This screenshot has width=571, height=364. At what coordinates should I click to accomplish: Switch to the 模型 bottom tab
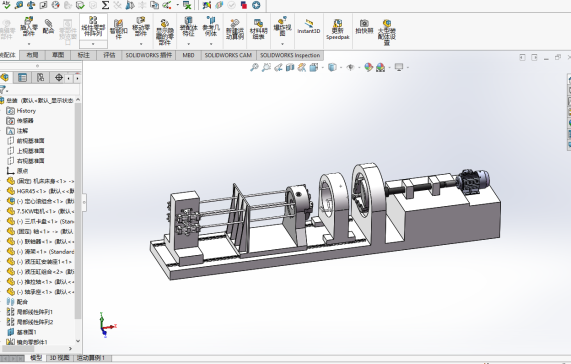click(36, 358)
